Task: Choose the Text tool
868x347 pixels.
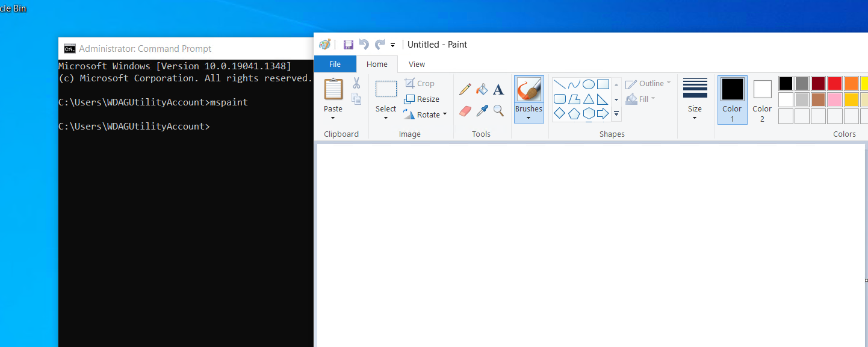Action: click(498, 90)
